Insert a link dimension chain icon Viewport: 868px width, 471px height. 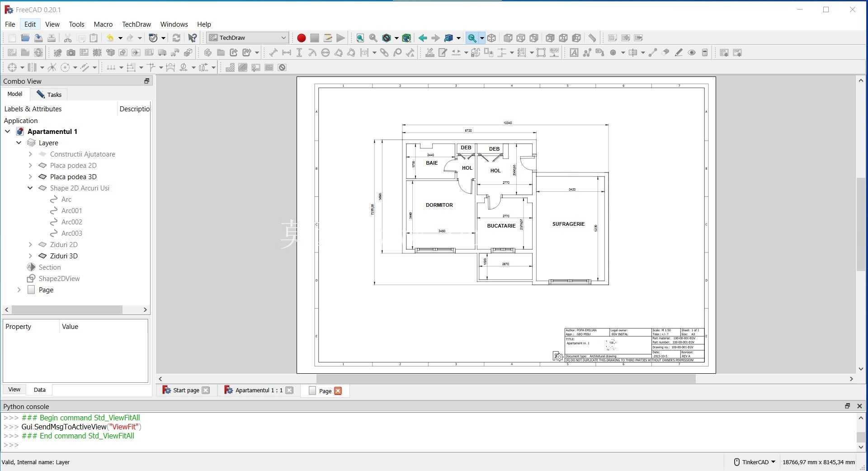click(x=384, y=53)
